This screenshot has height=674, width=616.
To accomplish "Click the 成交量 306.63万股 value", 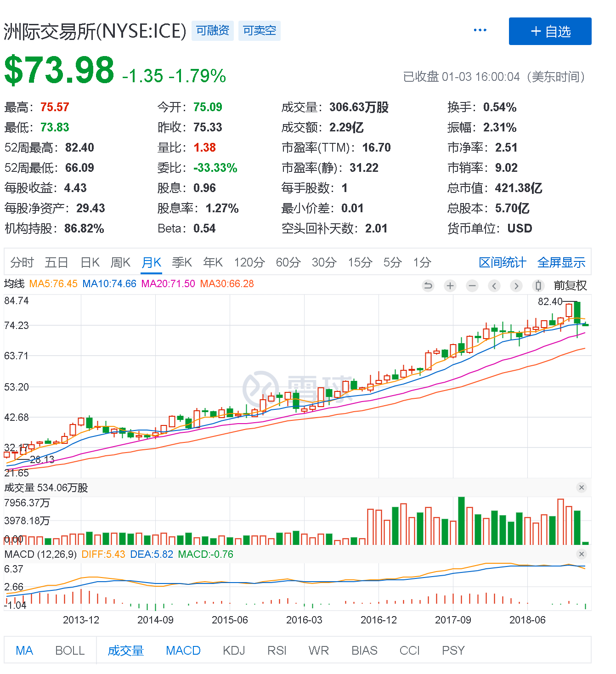I will pyautogui.click(x=359, y=107).
